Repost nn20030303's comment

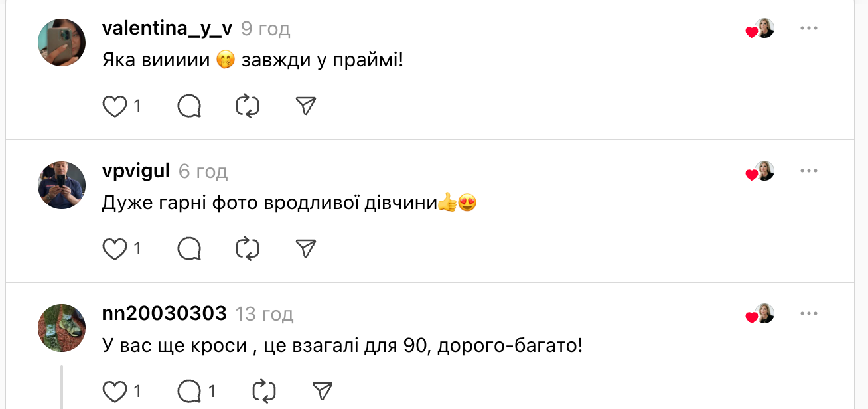(264, 392)
